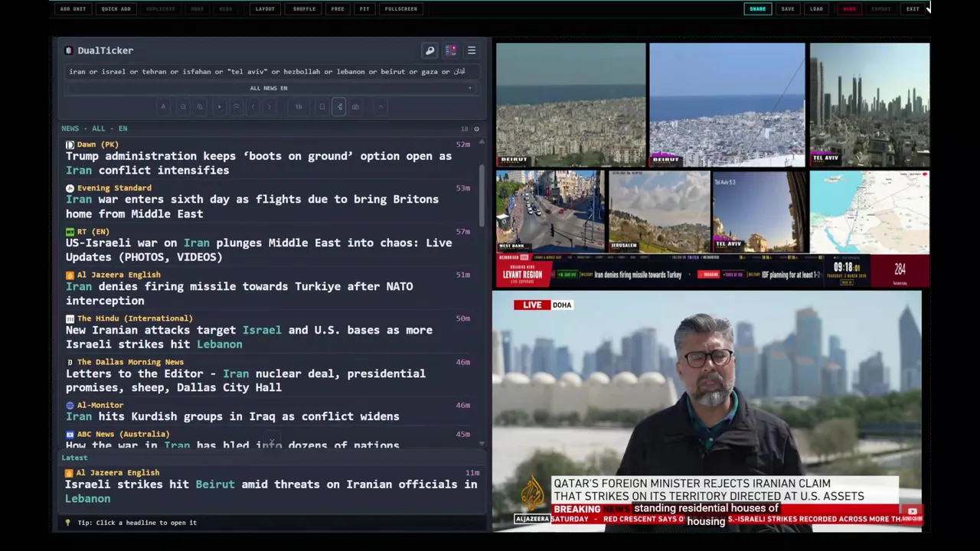Open Dawn (PK) Trump administration headline
Image resolution: width=980 pixels, height=551 pixels.
pos(259,163)
